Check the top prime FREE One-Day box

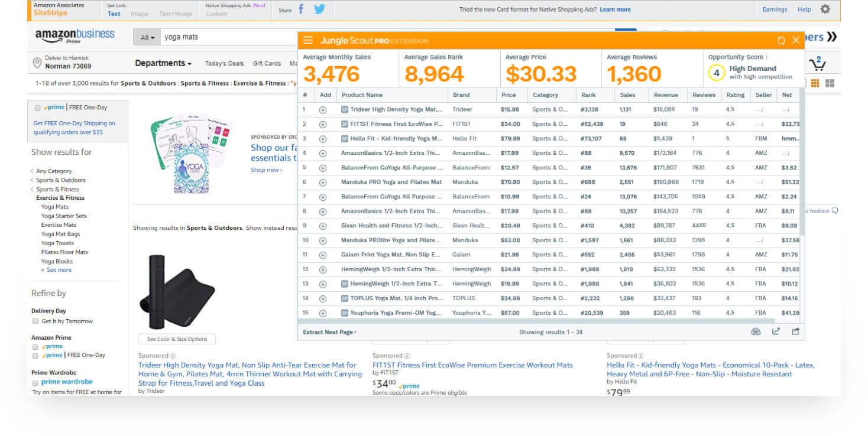[37, 108]
